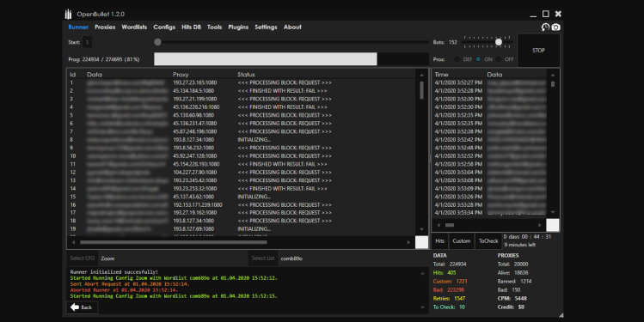Click log line 'Runner initialized succesfully!'
The image size is (644, 322).
pyautogui.click(x=113, y=272)
